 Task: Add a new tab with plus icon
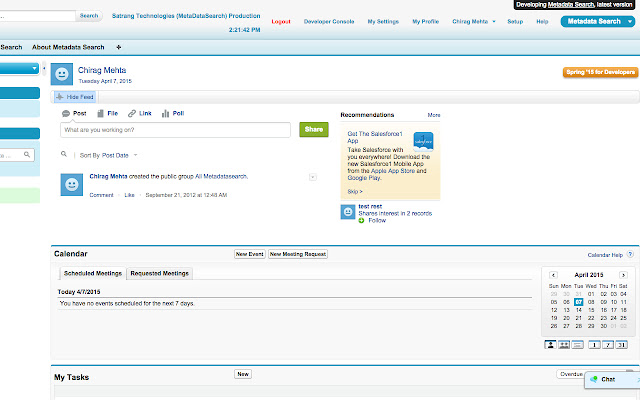(119, 47)
